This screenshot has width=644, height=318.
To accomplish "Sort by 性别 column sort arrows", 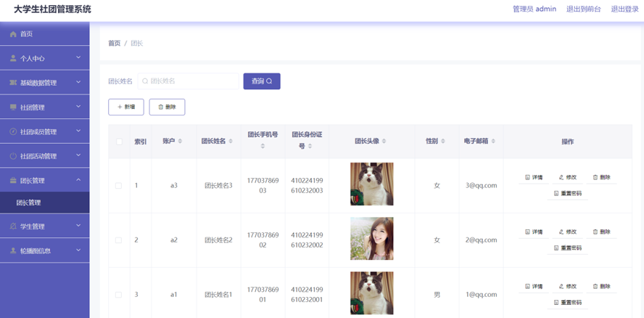I will 442,141.
